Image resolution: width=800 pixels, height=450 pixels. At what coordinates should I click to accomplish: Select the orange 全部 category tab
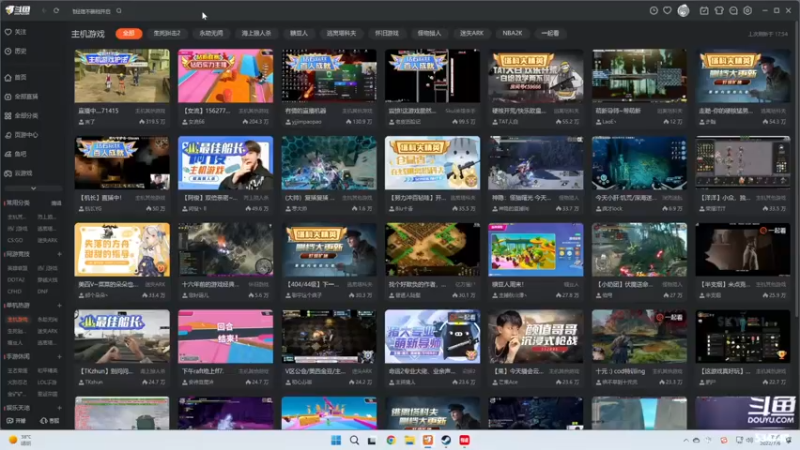(129, 33)
